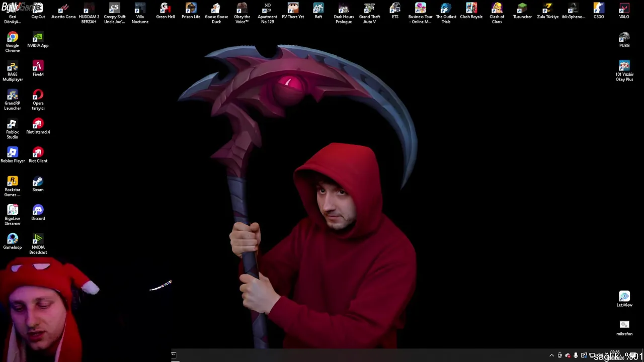The width and height of the screenshot is (644, 362).
Task: Open the CapCut desktop icon
Action: pos(38,12)
